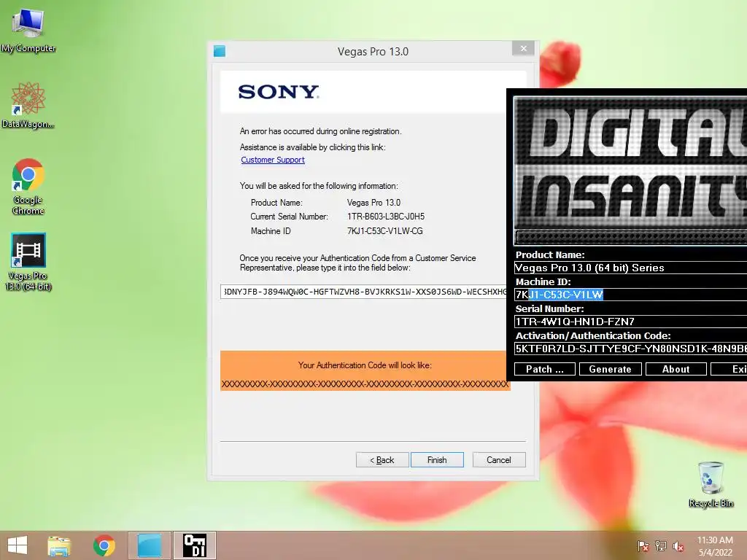Show the clock reading 11:30 AM
The height and width of the screenshot is (560, 747).
click(715, 540)
